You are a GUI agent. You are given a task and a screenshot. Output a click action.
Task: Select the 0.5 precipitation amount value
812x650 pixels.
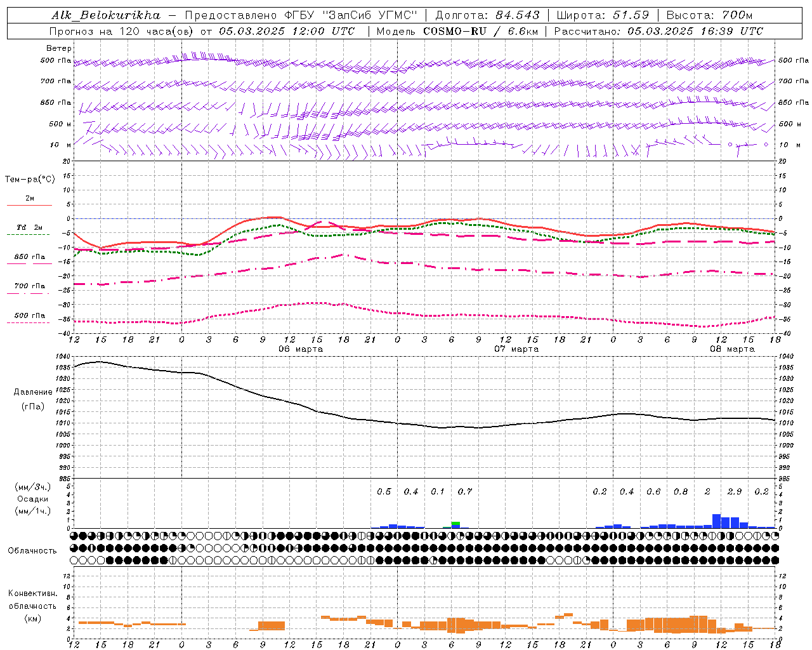(x=384, y=492)
